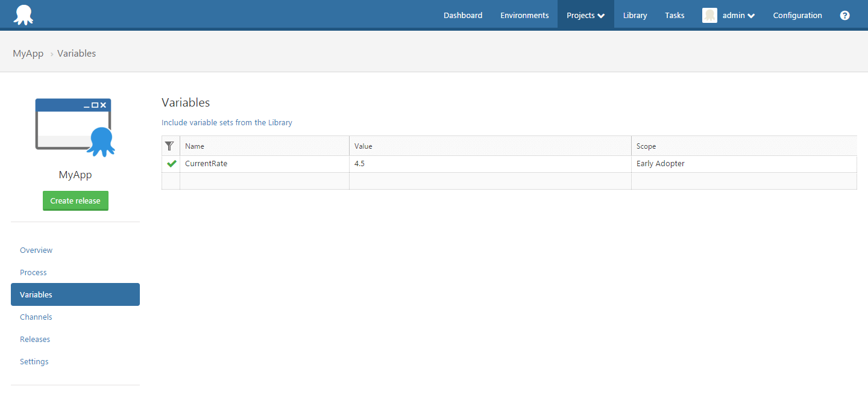Screen dimensions: 868x401
Task: Select Process in the sidebar
Action: (33, 273)
